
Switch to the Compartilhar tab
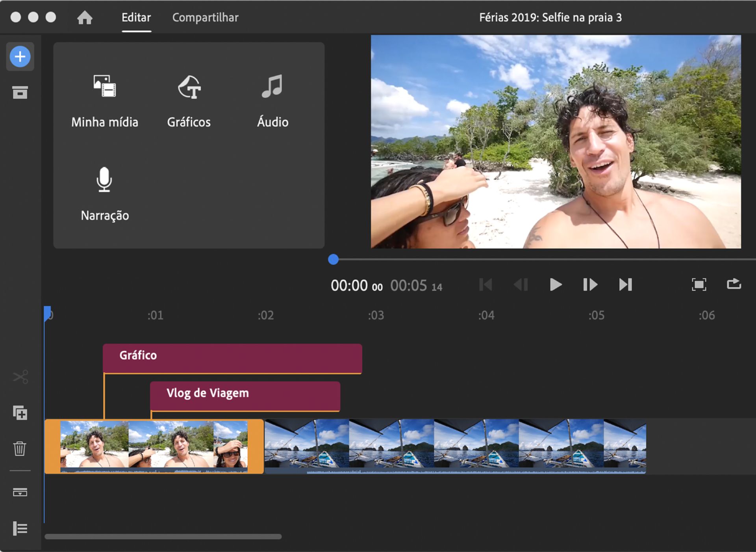tap(205, 18)
